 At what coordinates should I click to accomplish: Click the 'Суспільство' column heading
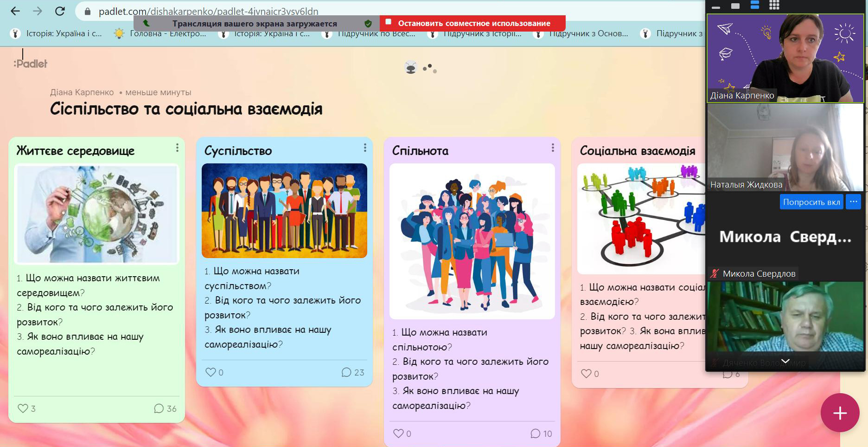point(238,151)
